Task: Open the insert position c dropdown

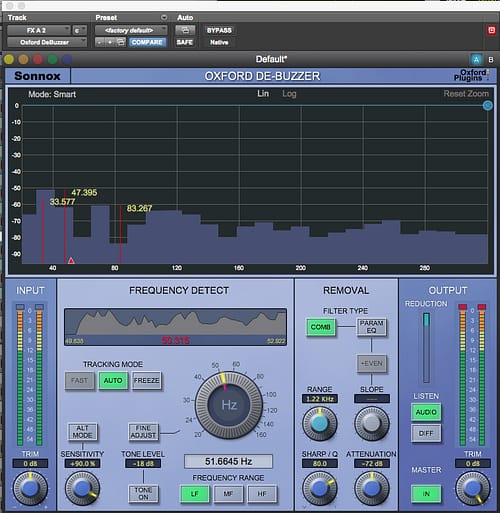Action: (79, 30)
